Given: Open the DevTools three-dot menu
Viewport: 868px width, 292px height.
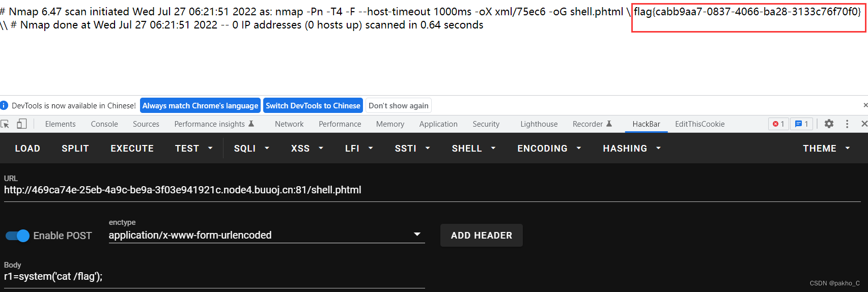Looking at the screenshot, I should [847, 124].
